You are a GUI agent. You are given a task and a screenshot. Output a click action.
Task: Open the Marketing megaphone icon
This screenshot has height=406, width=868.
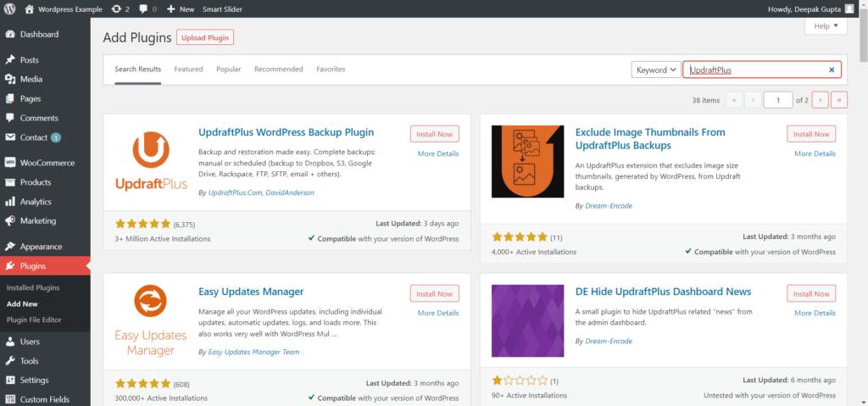point(10,221)
